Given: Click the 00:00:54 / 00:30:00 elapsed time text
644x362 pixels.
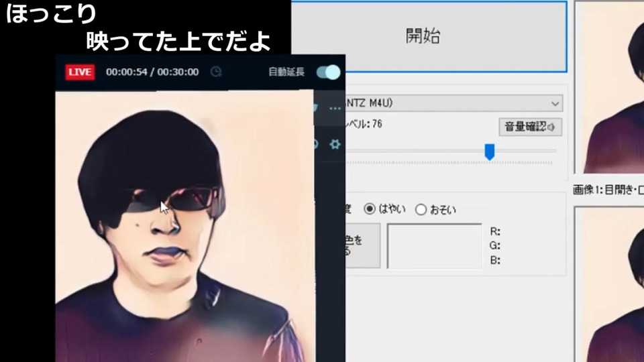Looking at the screenshot, I should coord(152,72).
